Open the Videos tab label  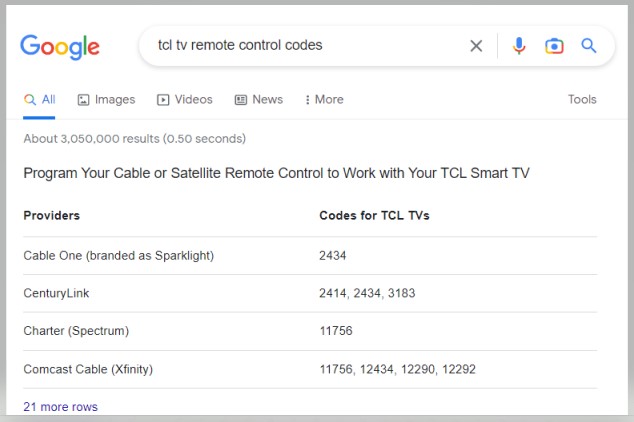pos(193,99)
